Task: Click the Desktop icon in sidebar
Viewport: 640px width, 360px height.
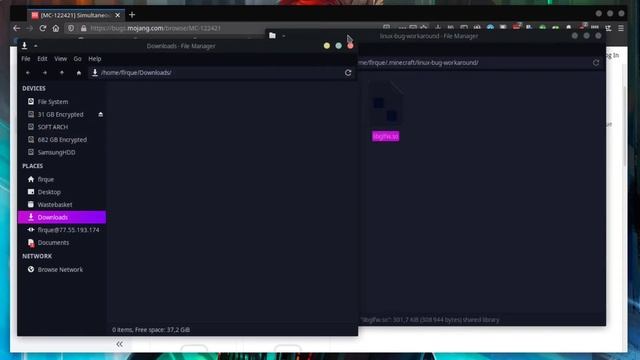Action: pos(31,191)
